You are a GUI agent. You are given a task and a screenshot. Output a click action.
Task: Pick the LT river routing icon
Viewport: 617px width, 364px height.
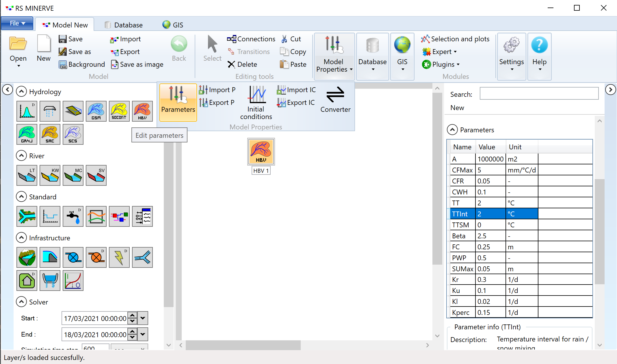click(x=27, y=175)
